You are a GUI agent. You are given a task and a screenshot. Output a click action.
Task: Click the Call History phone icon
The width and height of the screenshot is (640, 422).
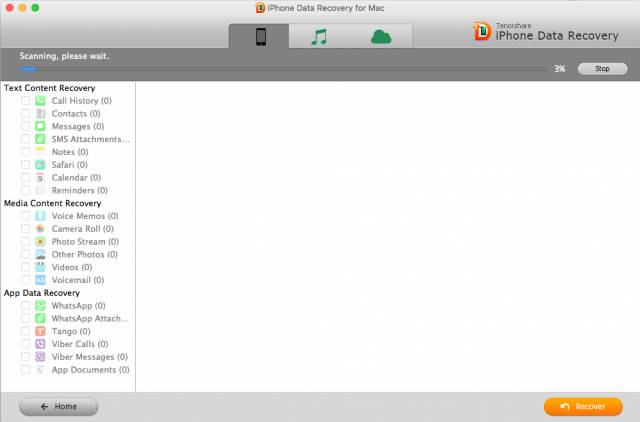point(40,100)
